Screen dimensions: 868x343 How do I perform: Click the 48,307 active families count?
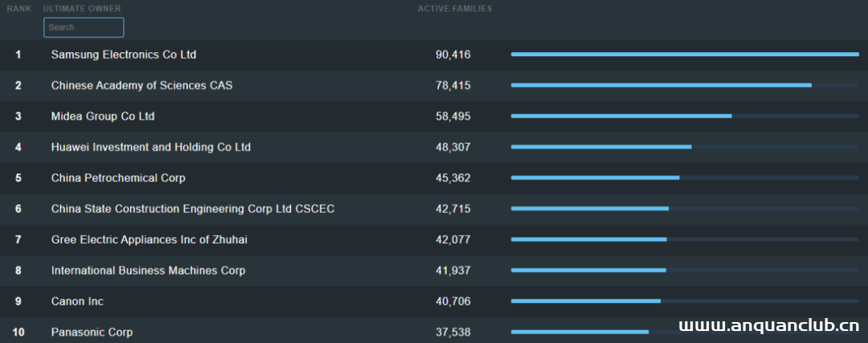click(452, 147)
